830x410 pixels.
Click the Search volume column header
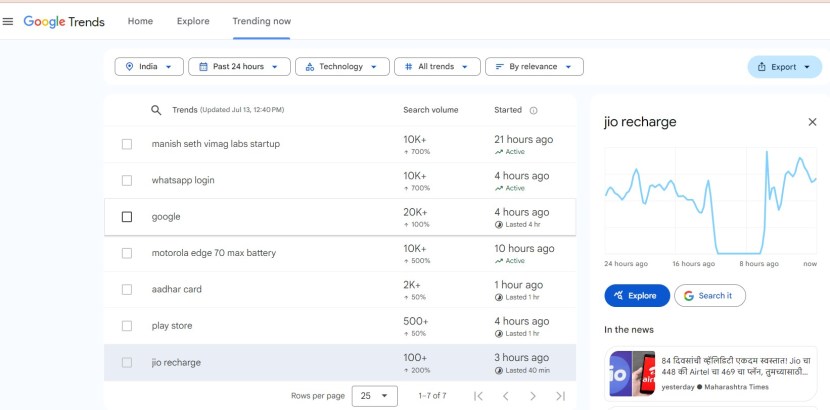click(x=430, y=110)
